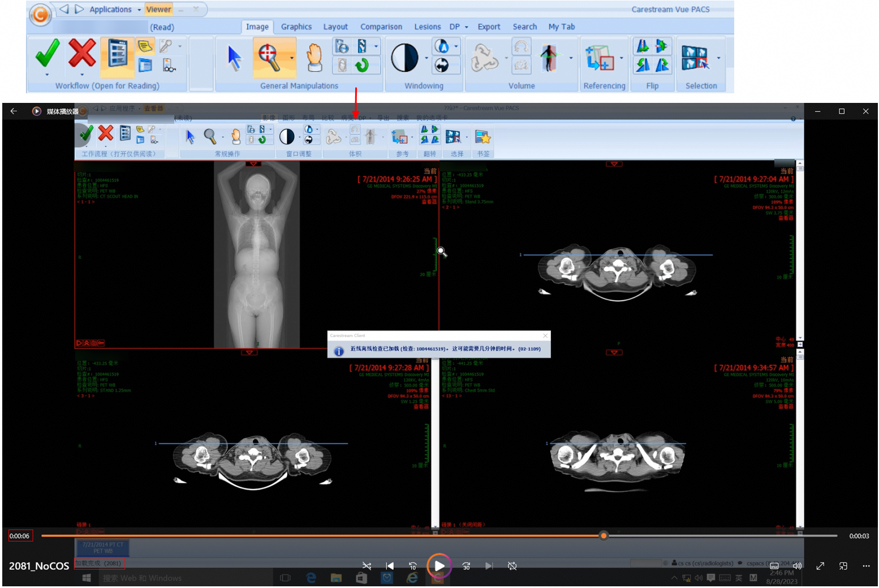Click the magnifier icon in the video's PACS toolbar
The height and width of the screenshot is (588, 879).
(x=210, y=136)
